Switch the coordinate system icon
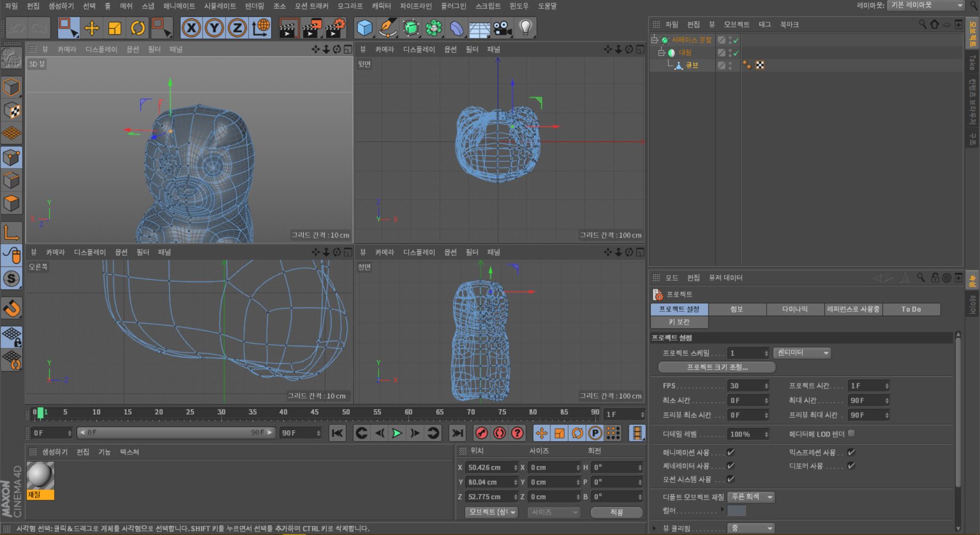Screen dimensions: 980x535 point(261,28)
